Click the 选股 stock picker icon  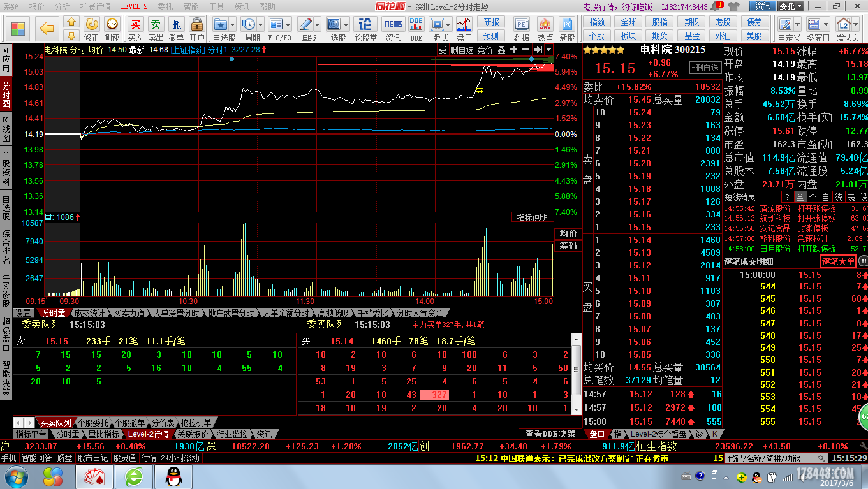pos(334,24)
